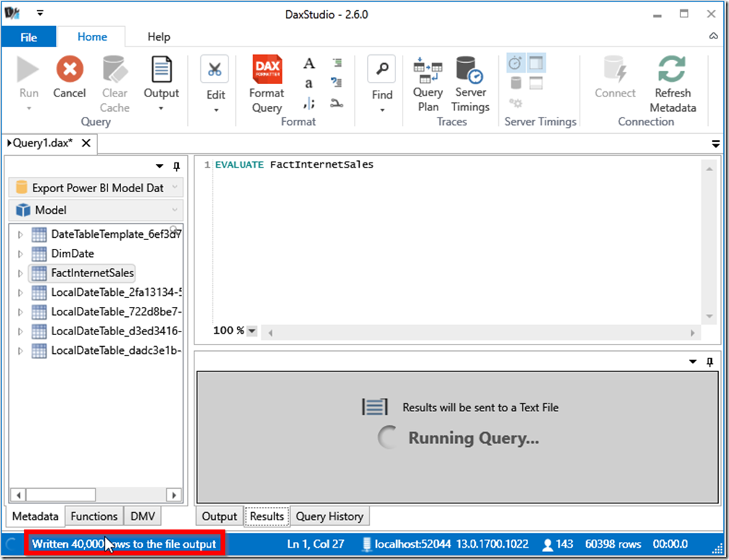This screenshot has height=560, width=729.
Task: Open the editor zoom percentage dropdown
Action: click(252, 332)
